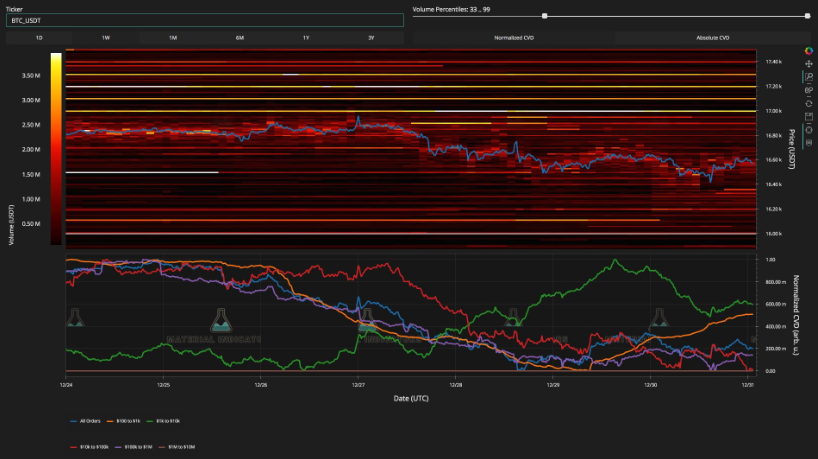Viewport: 818px width, 459px height.
Task: Click the lower Volume Percentiles slider handle
Action: (x=544, y=16)
